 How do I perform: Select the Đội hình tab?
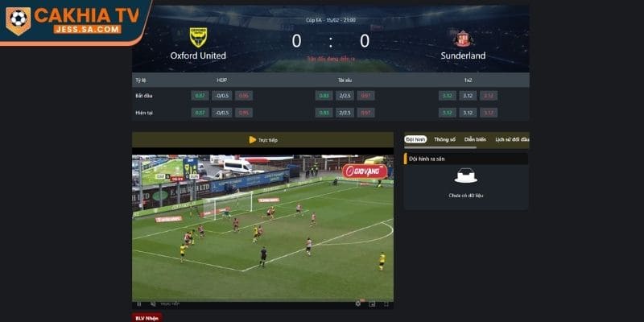[415, 139]
